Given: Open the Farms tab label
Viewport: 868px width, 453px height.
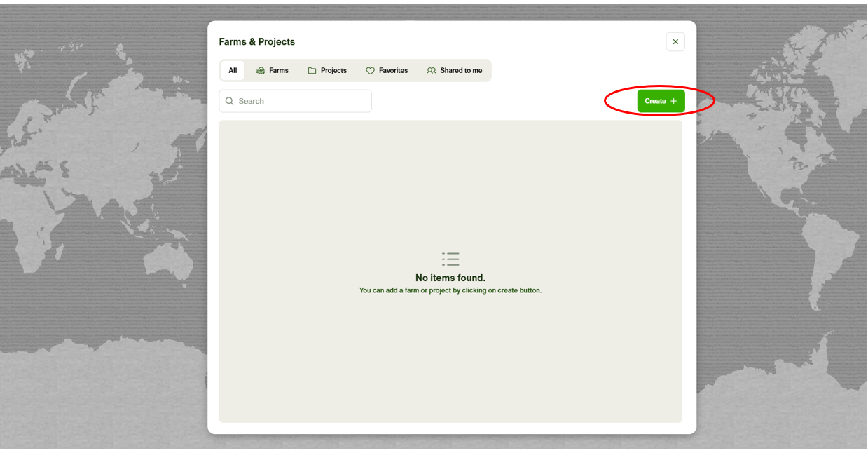Looking at the screenshot, I should click(x=279, y=71).
